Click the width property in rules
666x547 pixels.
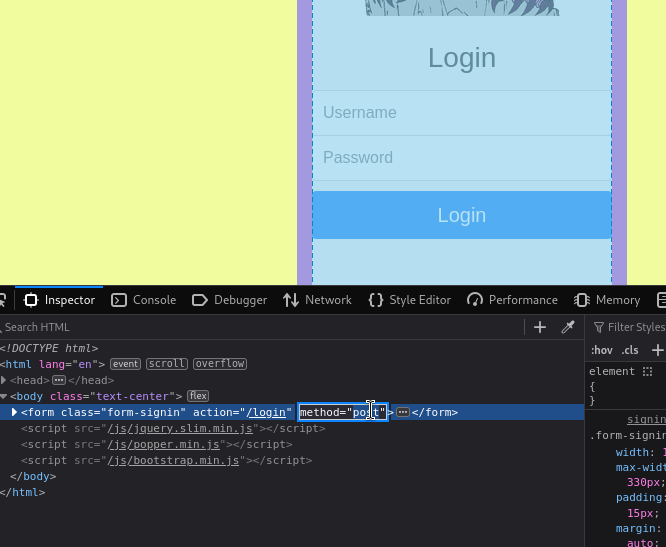tap(632, 452)
